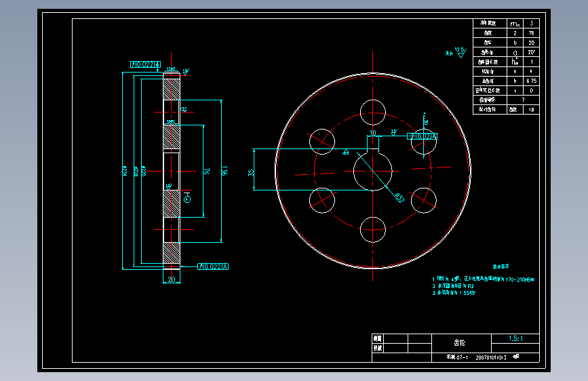Click the bottom 0.022 A tolerance frame

click(213, 266)
